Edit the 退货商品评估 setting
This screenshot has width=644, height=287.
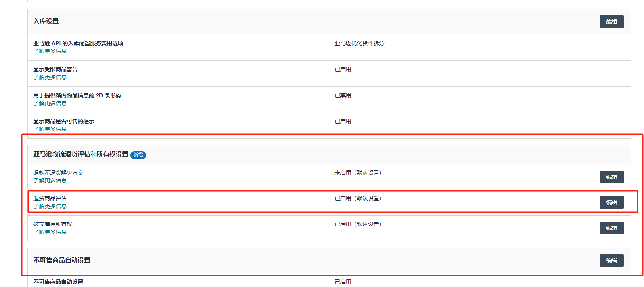point(612,202)
